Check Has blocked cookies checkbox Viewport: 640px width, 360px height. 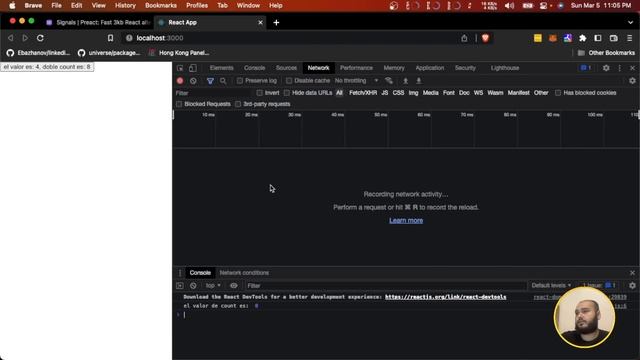pyautogui.click(x=558, y=93)
